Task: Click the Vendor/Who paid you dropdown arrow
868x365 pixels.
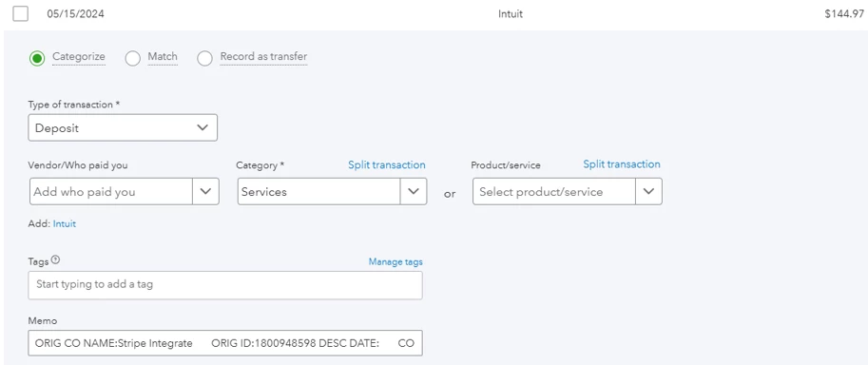Action: tap(205, 192)
